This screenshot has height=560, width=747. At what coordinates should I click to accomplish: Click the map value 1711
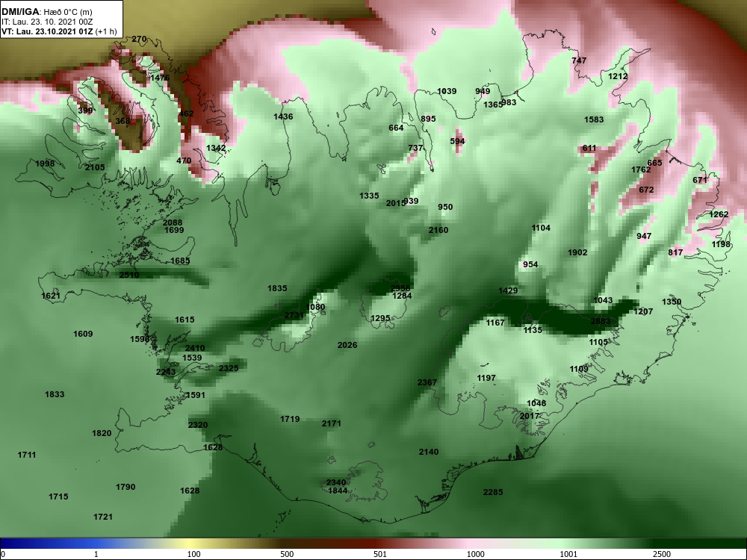[27, 455]
